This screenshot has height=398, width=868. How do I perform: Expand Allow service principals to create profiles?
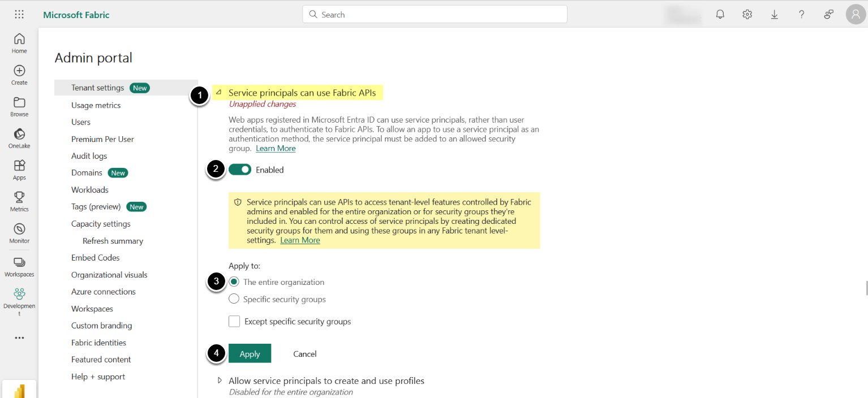220,381
